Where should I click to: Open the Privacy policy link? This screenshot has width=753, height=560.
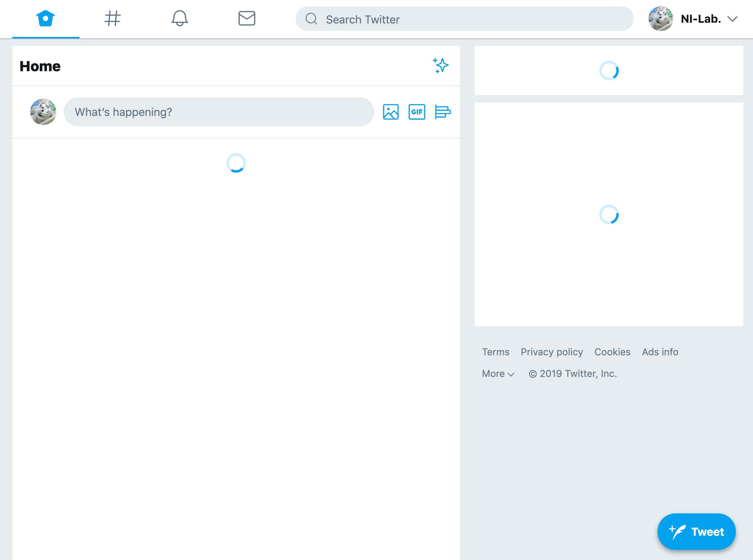pyautogui.click(x=552, y=352)
